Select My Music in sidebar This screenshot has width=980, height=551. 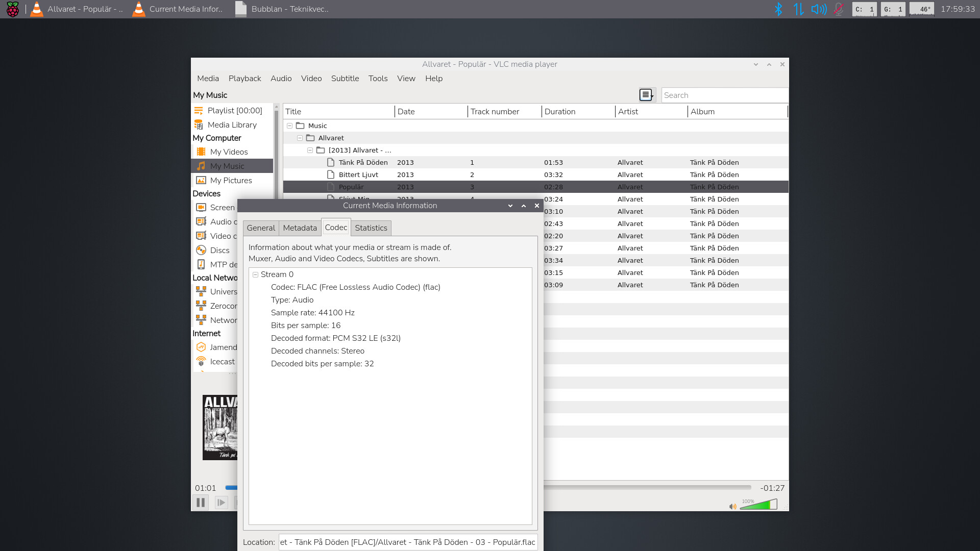point(232,166)
